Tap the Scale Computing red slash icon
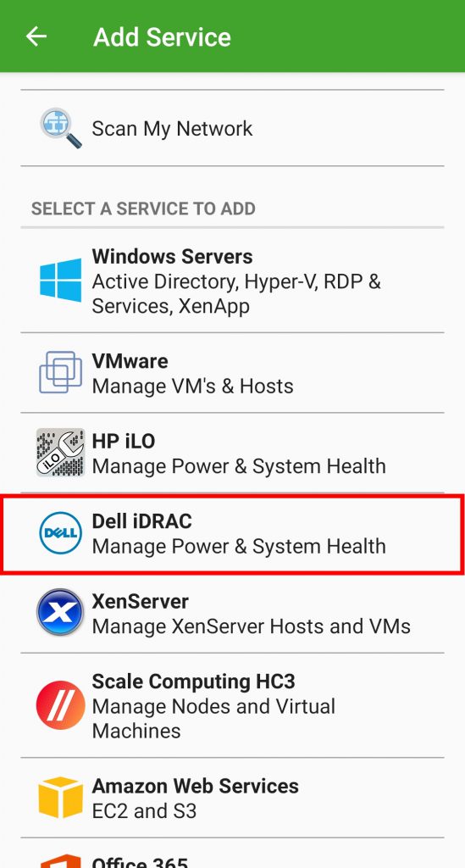465x868 pixels. click(61, 704)
